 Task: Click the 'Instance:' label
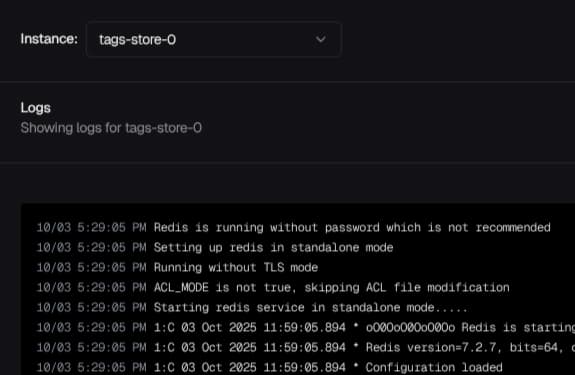[49, 39]
